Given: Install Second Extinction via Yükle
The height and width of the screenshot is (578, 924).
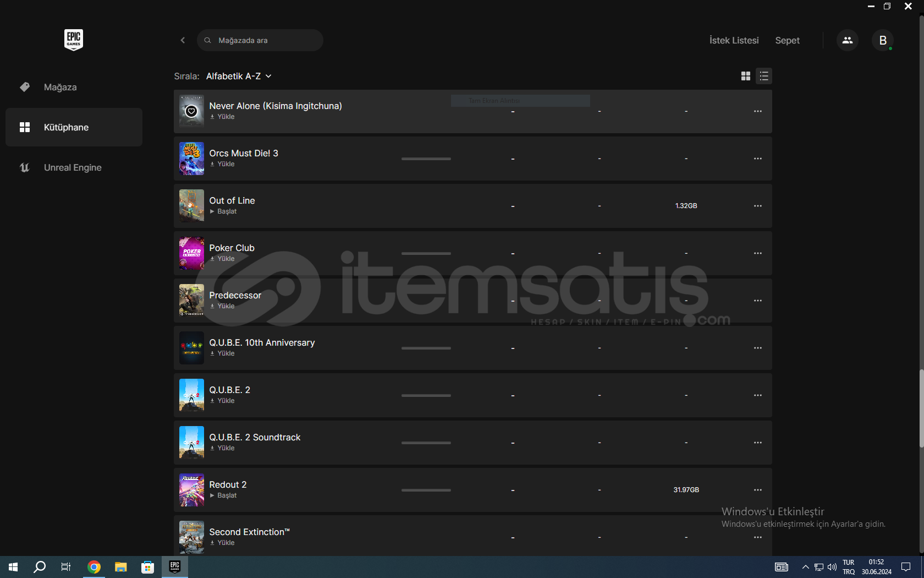Looking at the screenshot, I should pyautogui.click(x=222, y=543).
